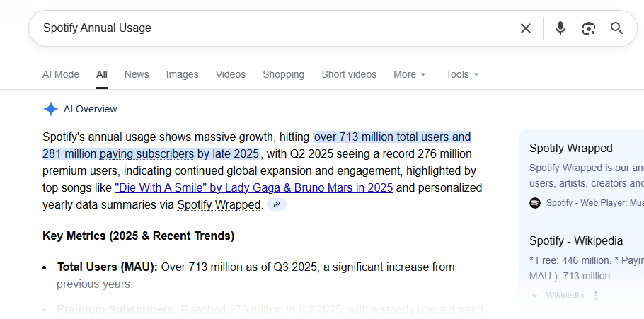Submit search with the magnifying glass icon
Screen dimensions: 644x319
pyautogui.click(x=616, y=28)
